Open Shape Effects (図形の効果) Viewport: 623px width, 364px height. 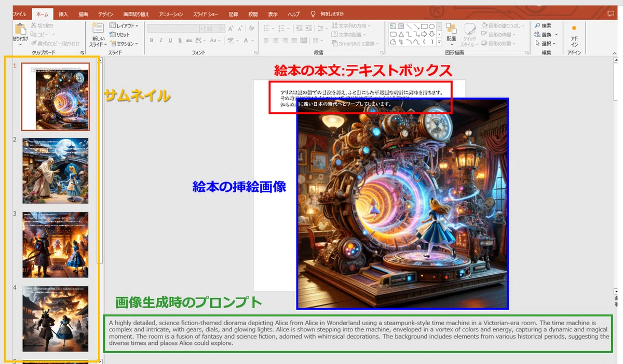(x=498, y=44)
